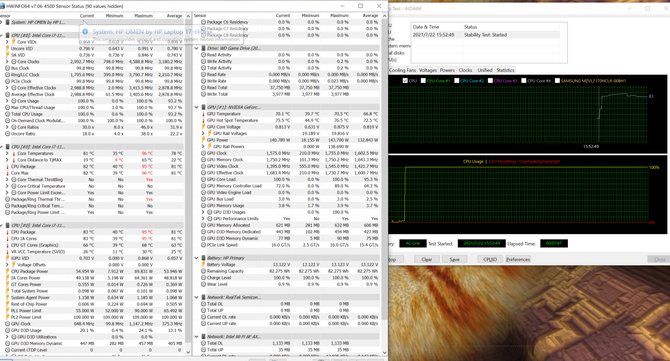Open the Voltages tab in AIDA64

click(x=428, y=70)
